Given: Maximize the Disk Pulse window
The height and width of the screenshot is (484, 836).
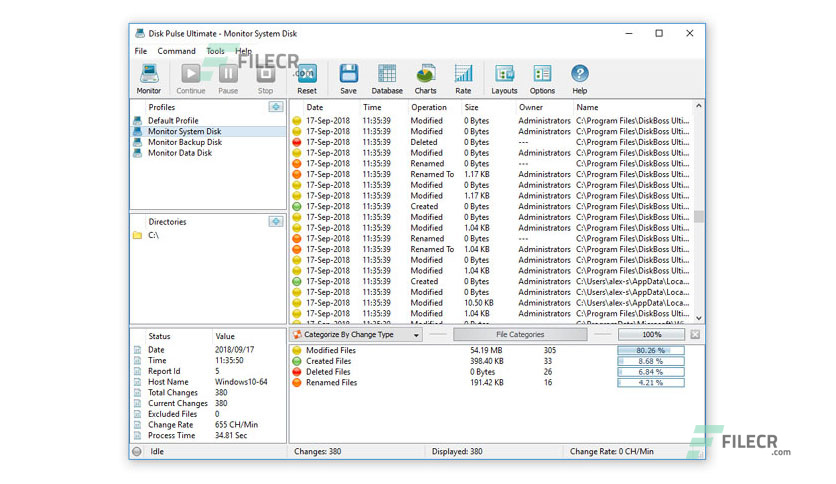Looking at the screenshot, I should tap(659, 33).
